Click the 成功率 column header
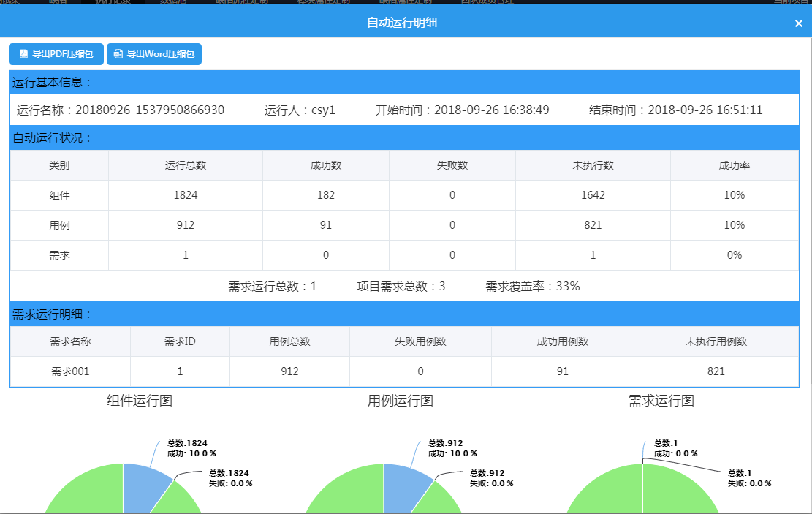812x514 pixels. pos(734,165)
